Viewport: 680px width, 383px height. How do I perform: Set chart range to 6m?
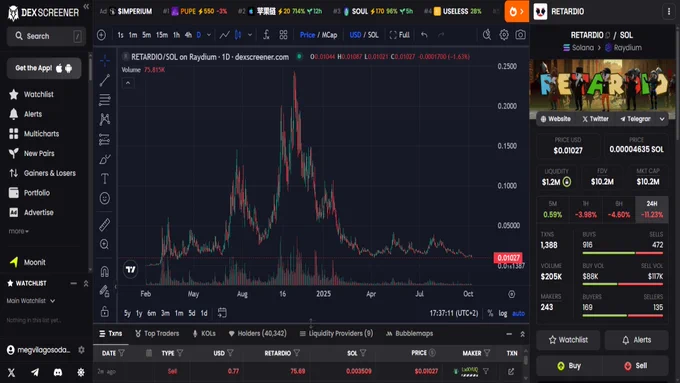pos(151,313)
